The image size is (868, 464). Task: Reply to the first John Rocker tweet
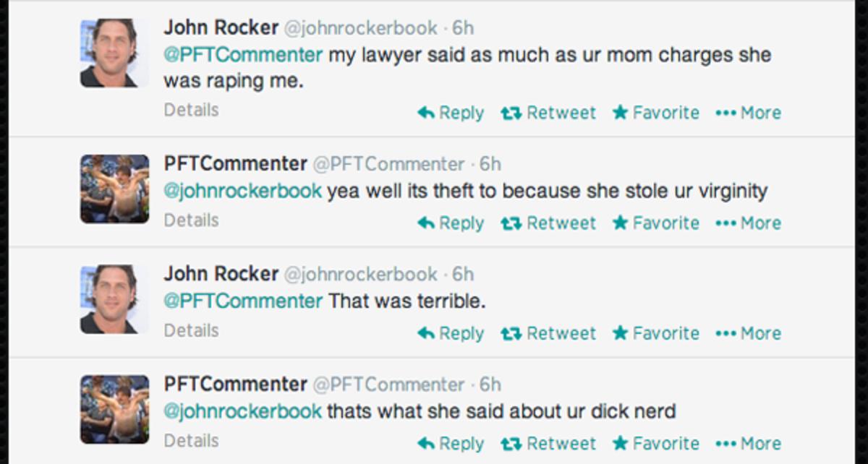(x=451, y=113)
